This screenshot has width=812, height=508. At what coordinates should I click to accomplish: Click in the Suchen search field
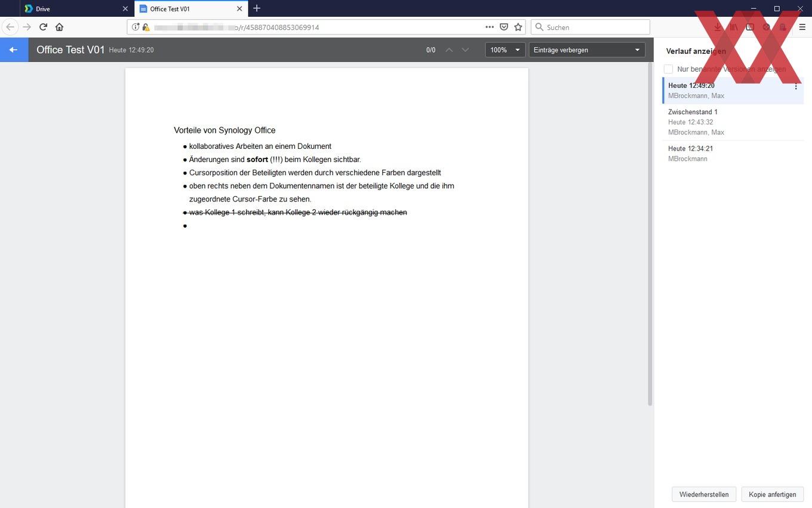(590, 27)
